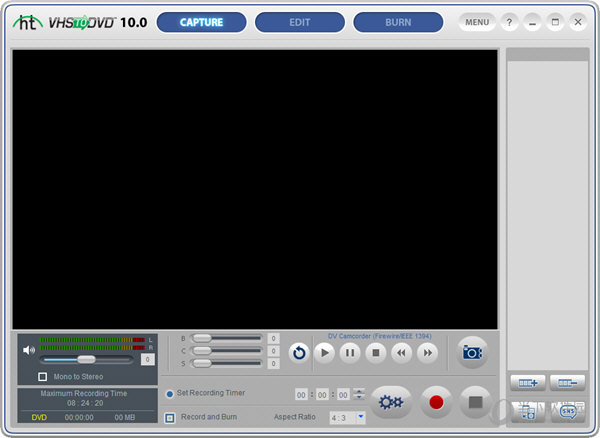
Task: Adjust the audio volume slider
Action: click(x=86, y=359)
